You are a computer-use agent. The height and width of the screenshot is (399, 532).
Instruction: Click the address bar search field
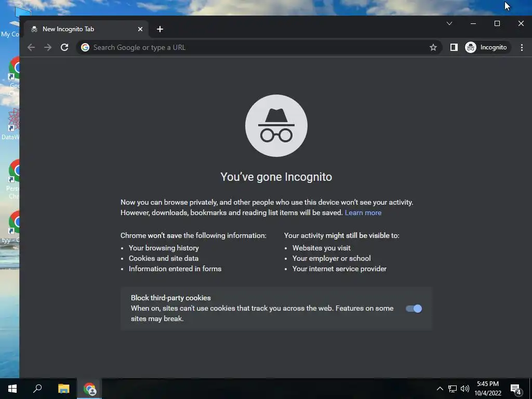(x=259, y=47)
